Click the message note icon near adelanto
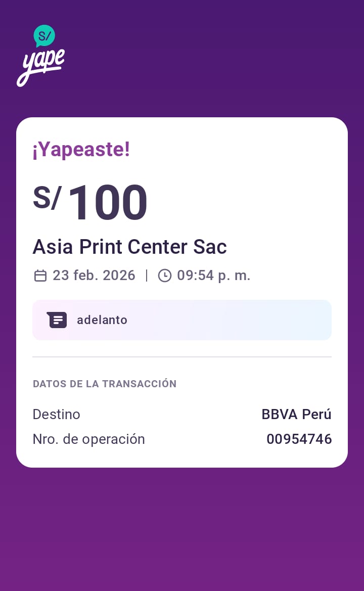 58,320
